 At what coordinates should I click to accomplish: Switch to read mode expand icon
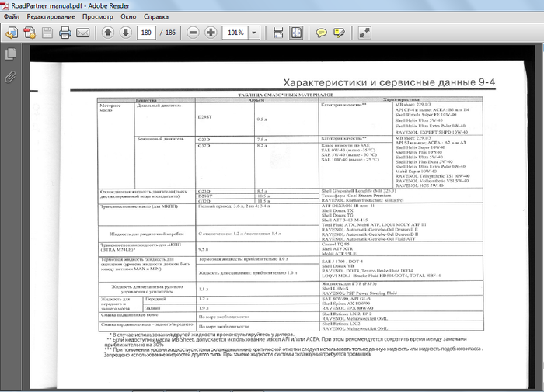(x=364, y=33)
